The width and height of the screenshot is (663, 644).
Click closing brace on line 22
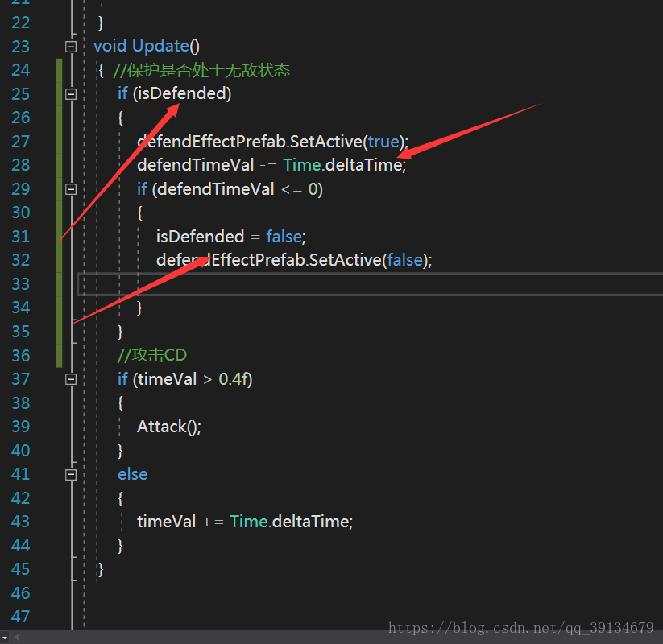point(101,23)
